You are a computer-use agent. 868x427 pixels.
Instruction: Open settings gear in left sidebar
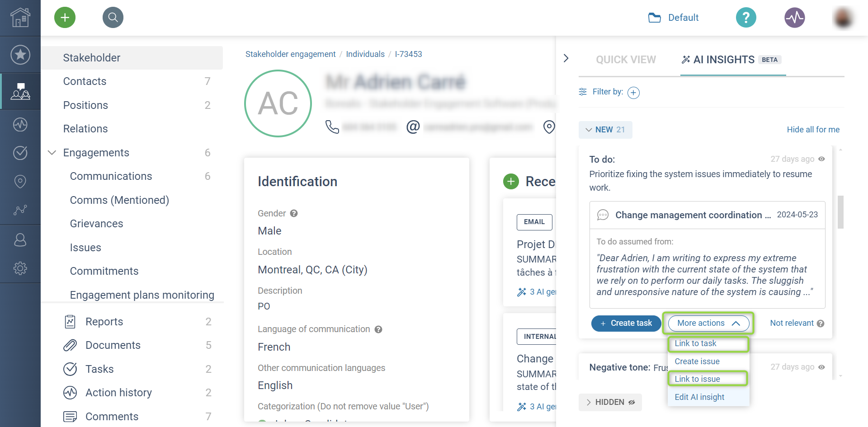[20, 268]
